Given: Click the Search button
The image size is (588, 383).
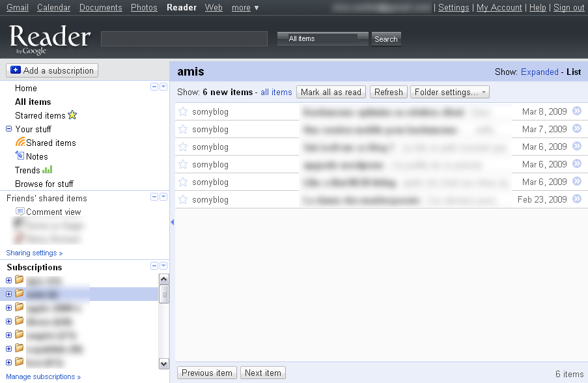Looking at the screenshot, I should 386,39.
